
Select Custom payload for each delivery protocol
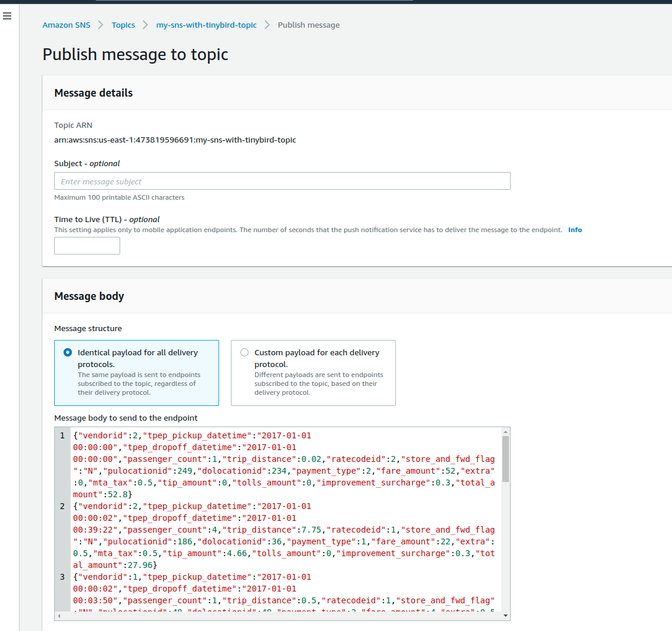coord(244,352)
